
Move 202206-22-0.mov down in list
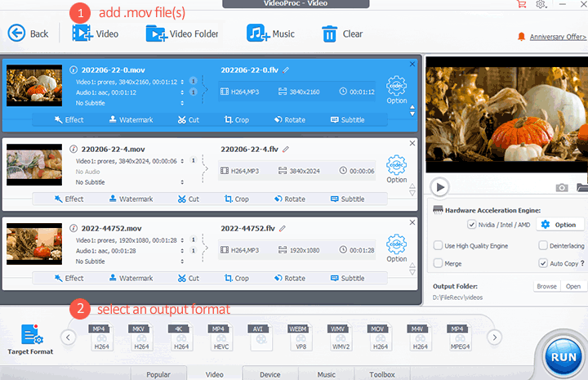[412, 114]
